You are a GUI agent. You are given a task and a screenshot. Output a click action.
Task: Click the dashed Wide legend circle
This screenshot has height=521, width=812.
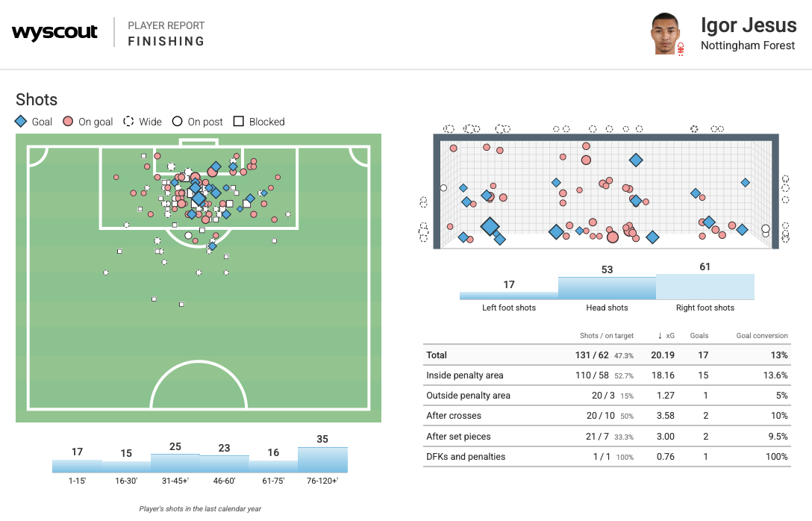128,122
